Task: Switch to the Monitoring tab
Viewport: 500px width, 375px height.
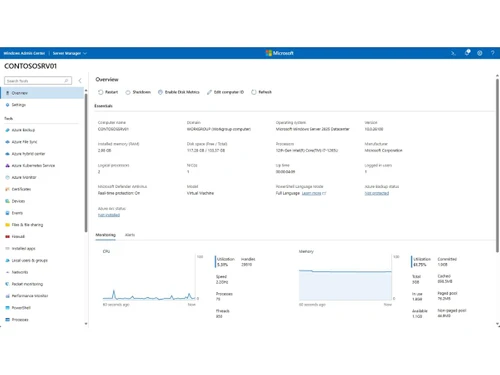Action: 105,235
